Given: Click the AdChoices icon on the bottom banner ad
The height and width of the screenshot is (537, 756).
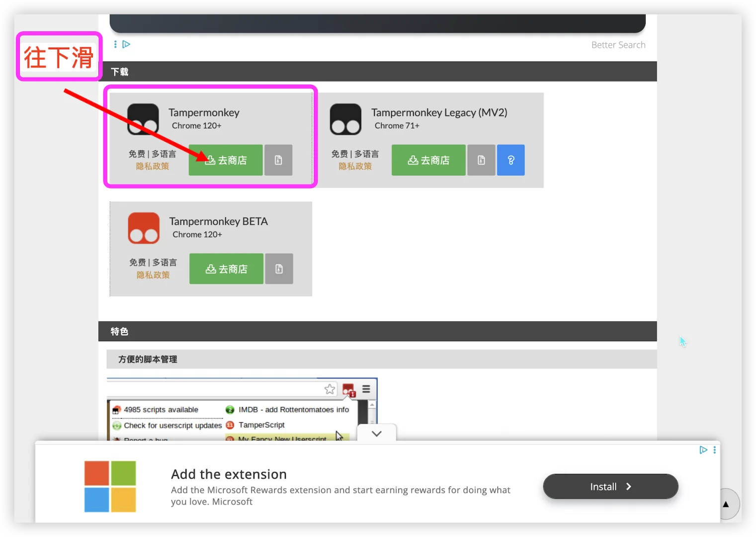Looking at the screenshot, I should tap(703, 450).
